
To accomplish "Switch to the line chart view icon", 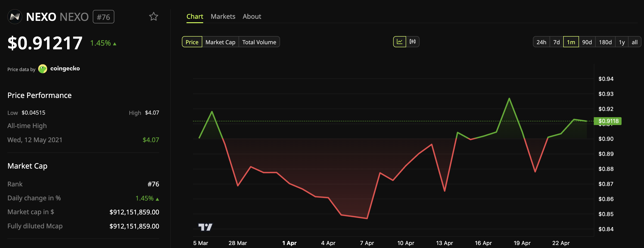I will [399, 42].
